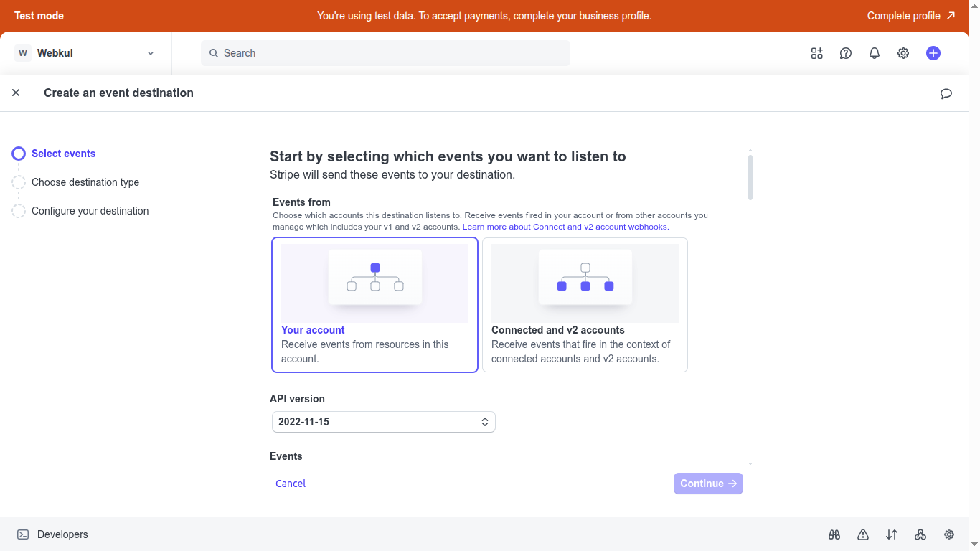Click inside the Search field
980x551 pixels.
coord(385,52)
